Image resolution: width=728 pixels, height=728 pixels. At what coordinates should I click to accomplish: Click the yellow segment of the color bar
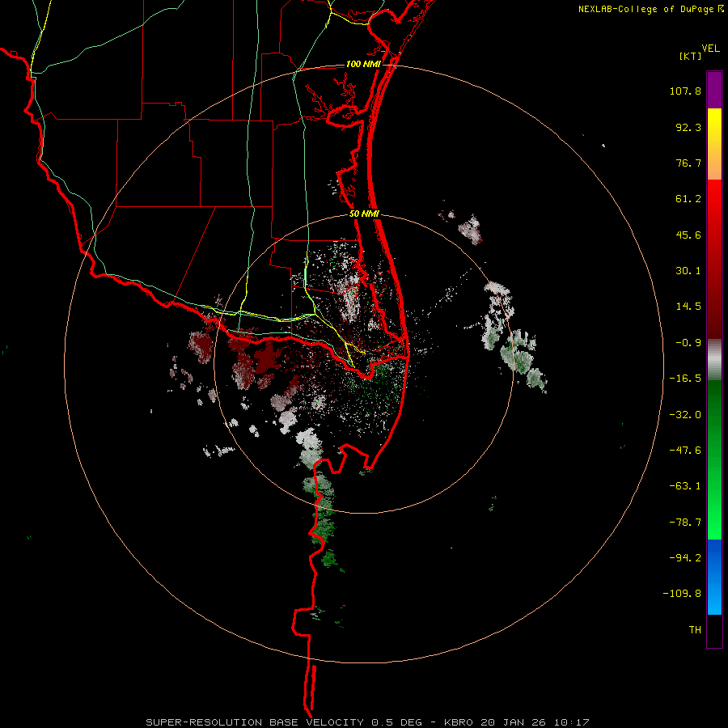coord(714,143)
